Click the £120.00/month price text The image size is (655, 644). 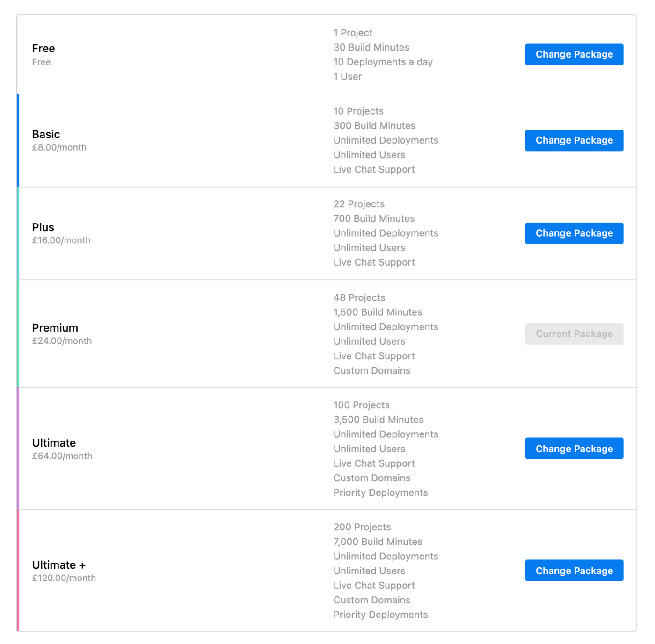pos(64,578)
